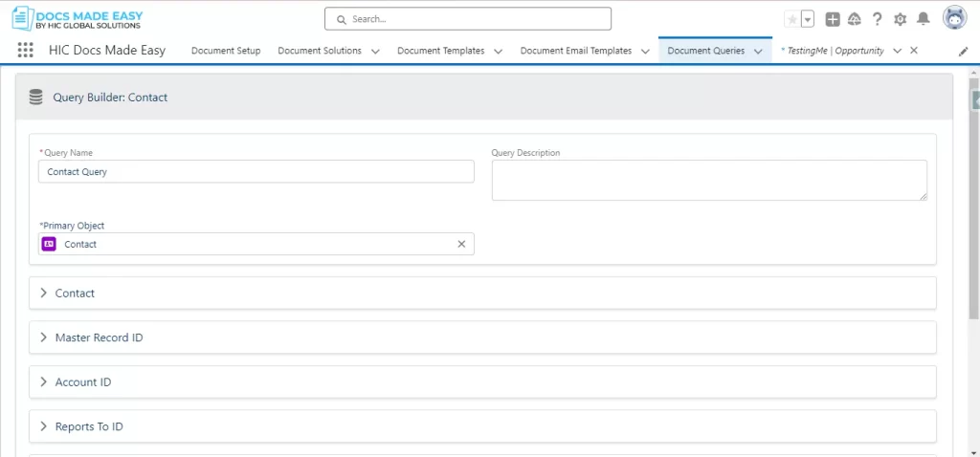This screenshot has height=457, width=980.
Task: Click the search magnifier icon
Action: tap(342, 19)
